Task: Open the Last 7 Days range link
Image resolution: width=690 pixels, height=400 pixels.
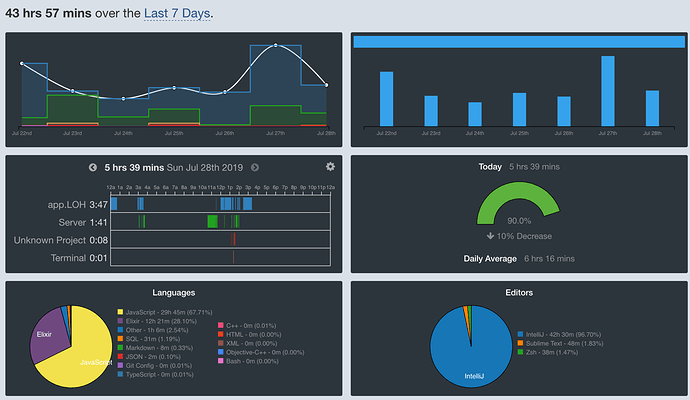Action: (177, 13)
